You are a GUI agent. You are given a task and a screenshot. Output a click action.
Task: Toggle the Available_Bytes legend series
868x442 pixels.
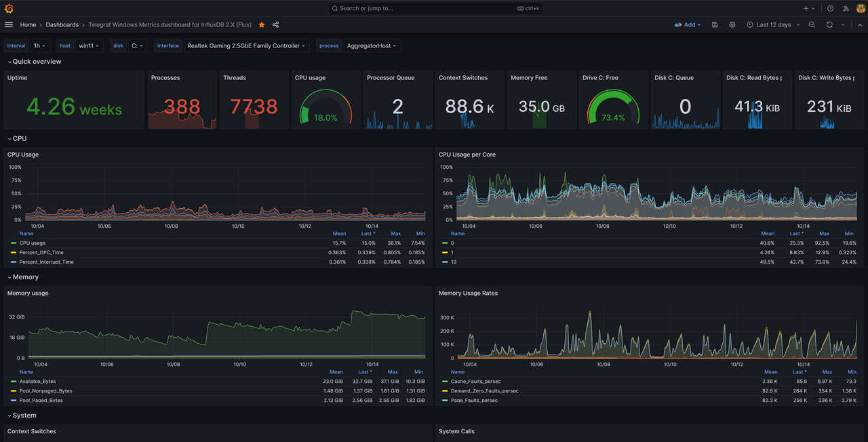[x=38, y=381]
